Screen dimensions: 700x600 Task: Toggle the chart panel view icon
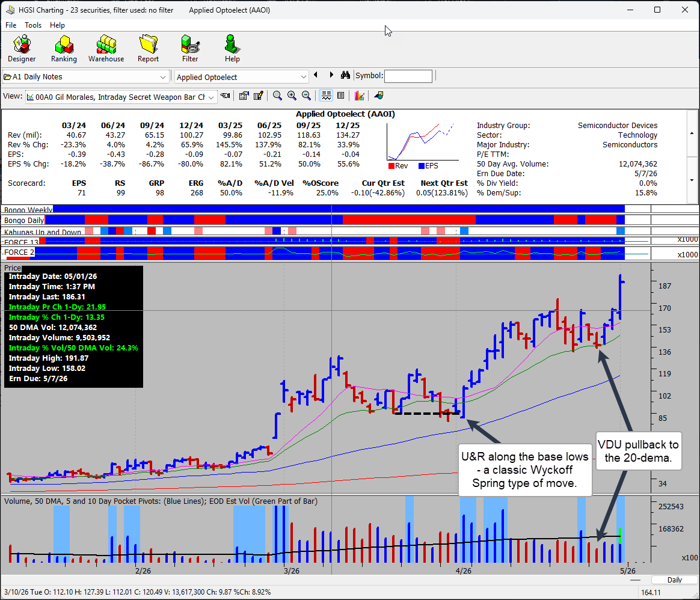[x=327, y=96]
